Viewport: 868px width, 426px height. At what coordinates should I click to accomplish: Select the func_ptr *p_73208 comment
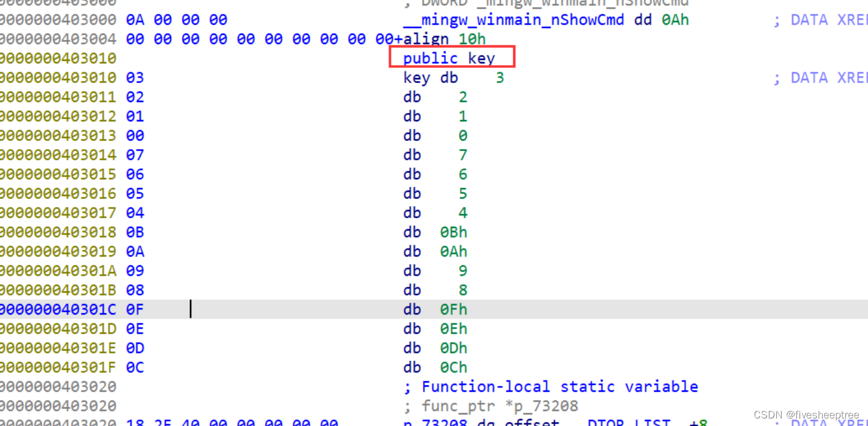coord(490,406)
